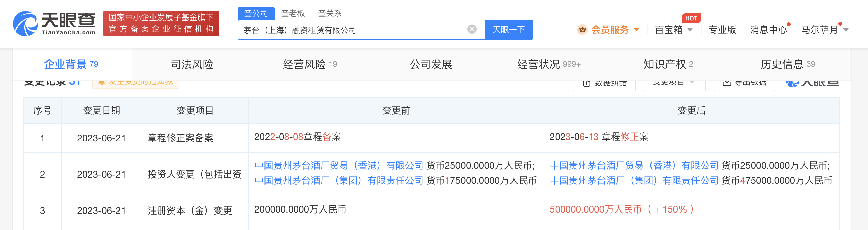Open the 知识产权 tab
This screenshot has height=230, width=868.
tap(668, 64)
